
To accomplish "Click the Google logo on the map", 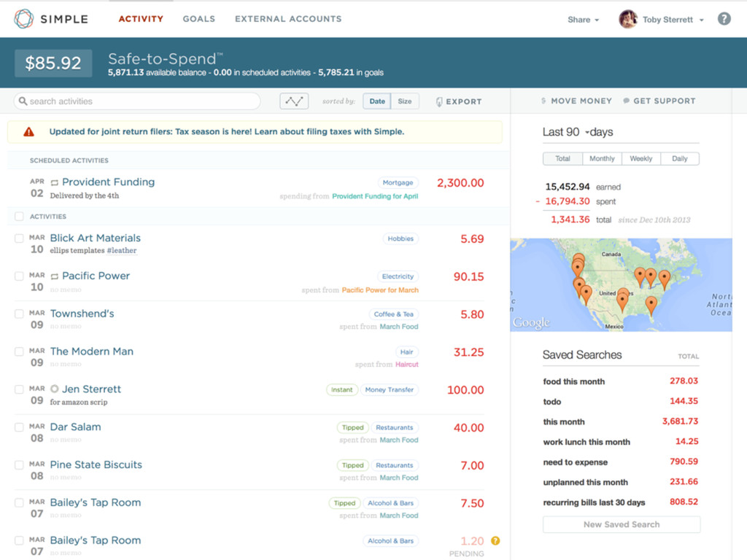I will point(531,323).
